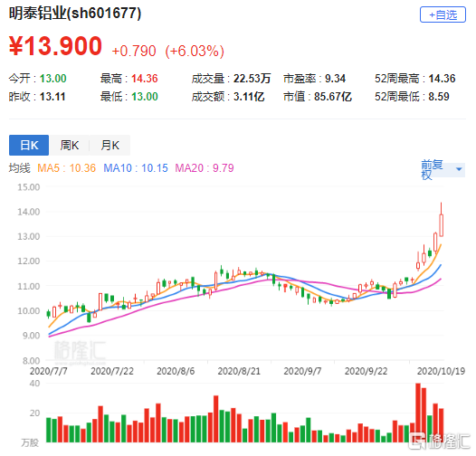Click the 市盈率 value 9.34
This screenshot has width=476, height=456.
pyautogui.click(x=335, y=79)
